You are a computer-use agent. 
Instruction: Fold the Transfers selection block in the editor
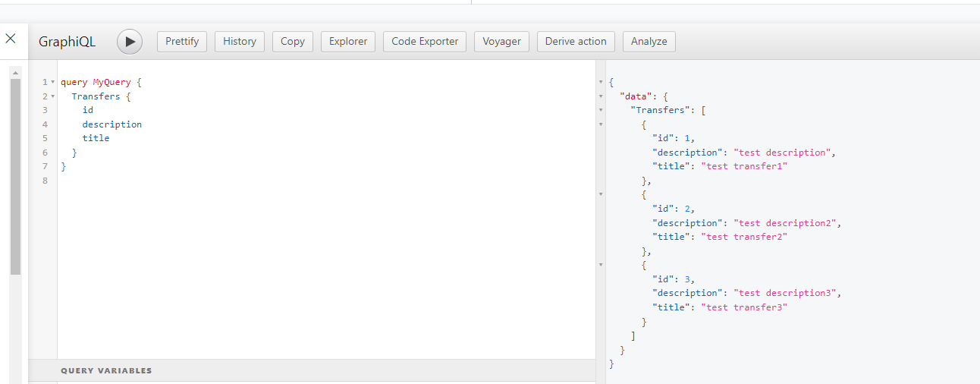(52, 96)
